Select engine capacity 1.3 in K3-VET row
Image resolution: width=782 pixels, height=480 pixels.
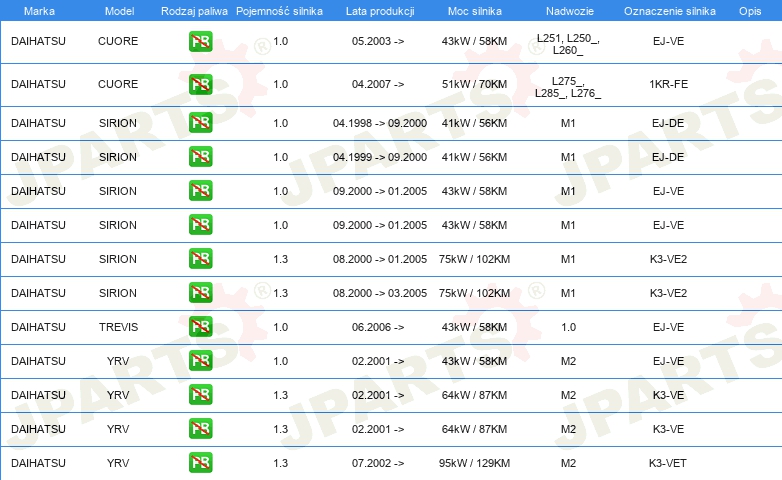point(281,463)
